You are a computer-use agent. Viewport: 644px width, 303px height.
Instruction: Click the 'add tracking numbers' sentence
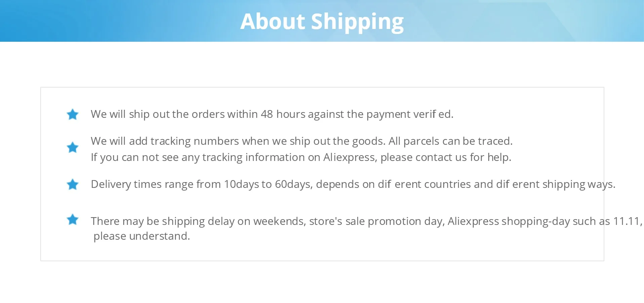[x=238, y=141]
